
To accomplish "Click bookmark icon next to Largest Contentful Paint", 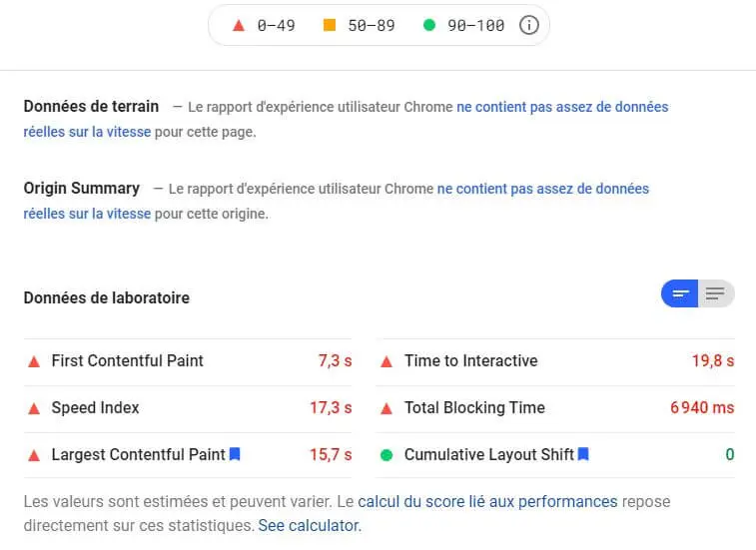I will tap(235, 454).
